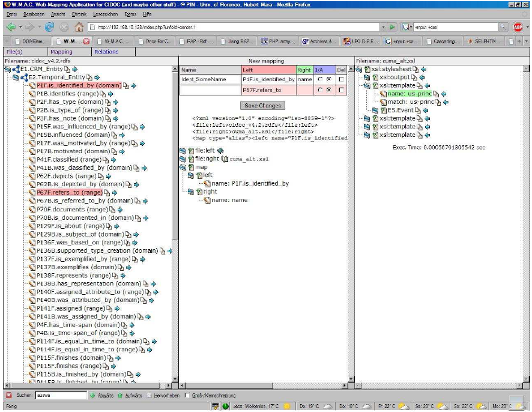Click copy icon beside E1.CRM_Entity
The height and width of the screenshot is (412, 532).
point(67,69)
